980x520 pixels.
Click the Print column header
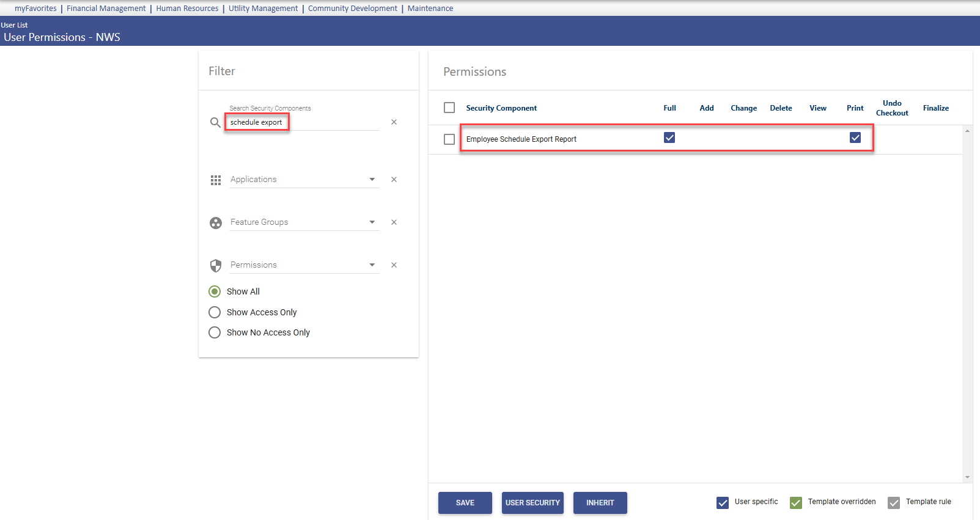(855, 108)
